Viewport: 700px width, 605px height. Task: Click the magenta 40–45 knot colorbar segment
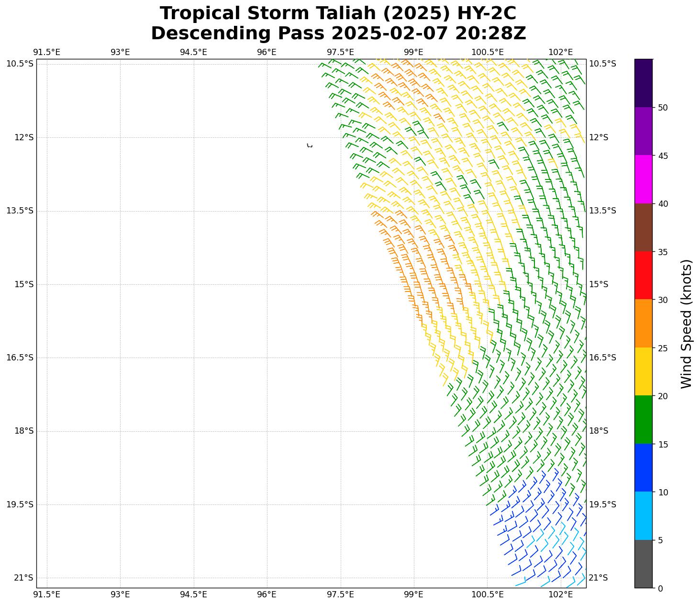pyautogui.click(x=643, y=179)
